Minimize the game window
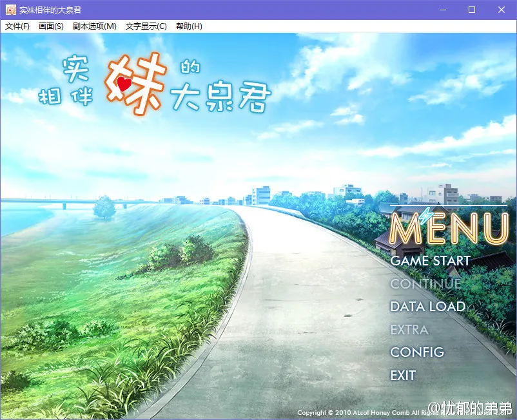 click(442, 10)
